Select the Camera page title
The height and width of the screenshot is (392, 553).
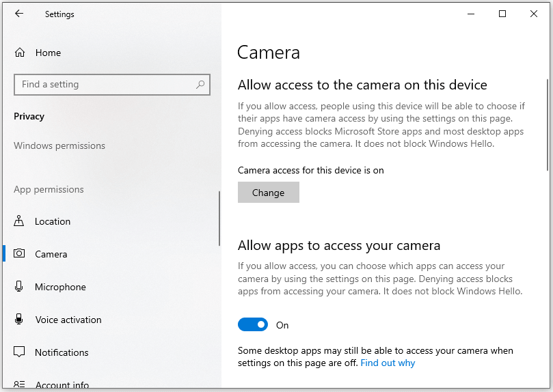[269, 53]
